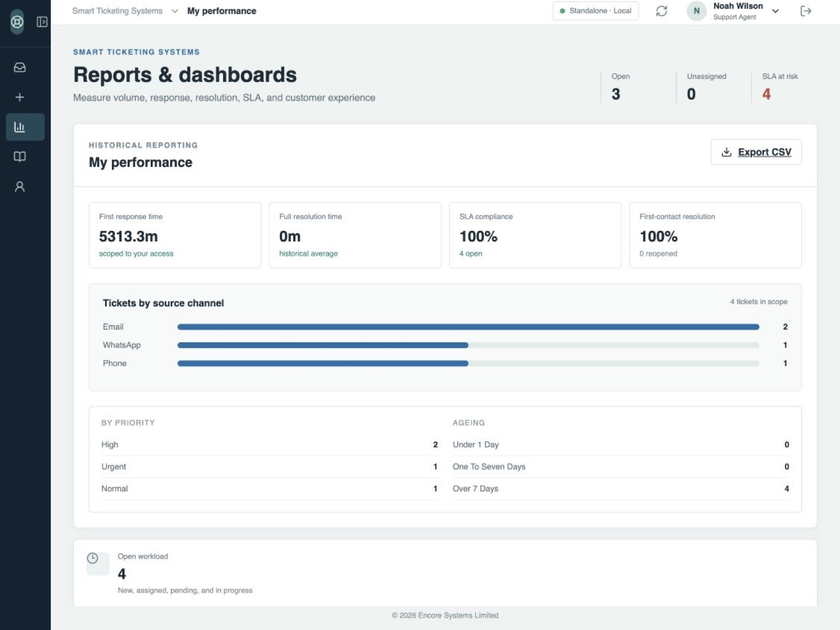Viewport: 840px width, 630px height.
Task: Click the Open workload value 4
Action: (x=122, y=574)
